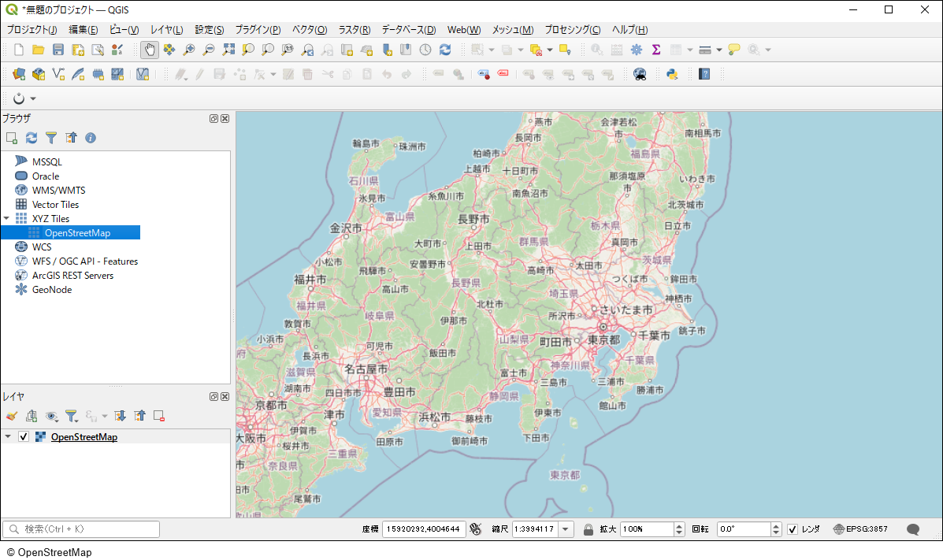Collapse the XYZ Tiles tree node

point(6,218)
